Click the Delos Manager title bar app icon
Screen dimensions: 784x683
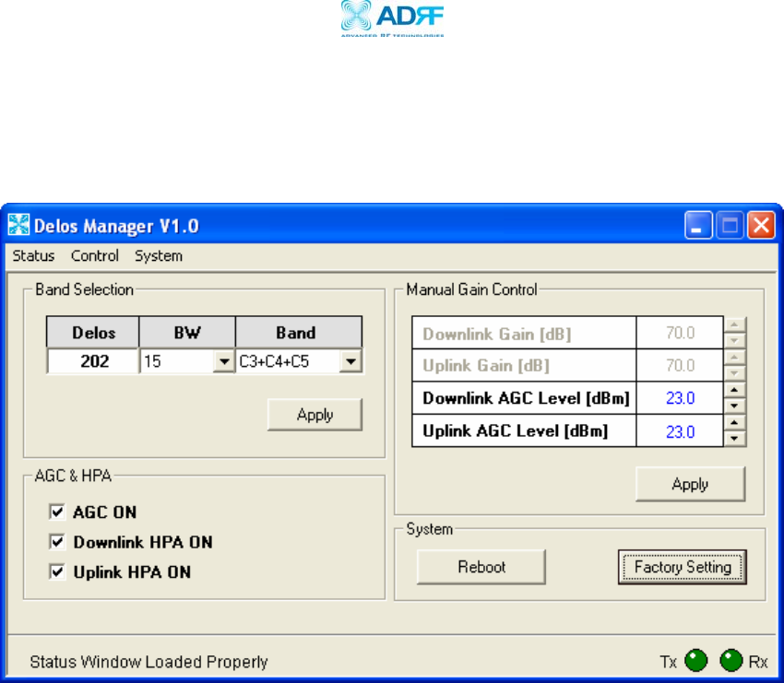(x=19, y=225)
